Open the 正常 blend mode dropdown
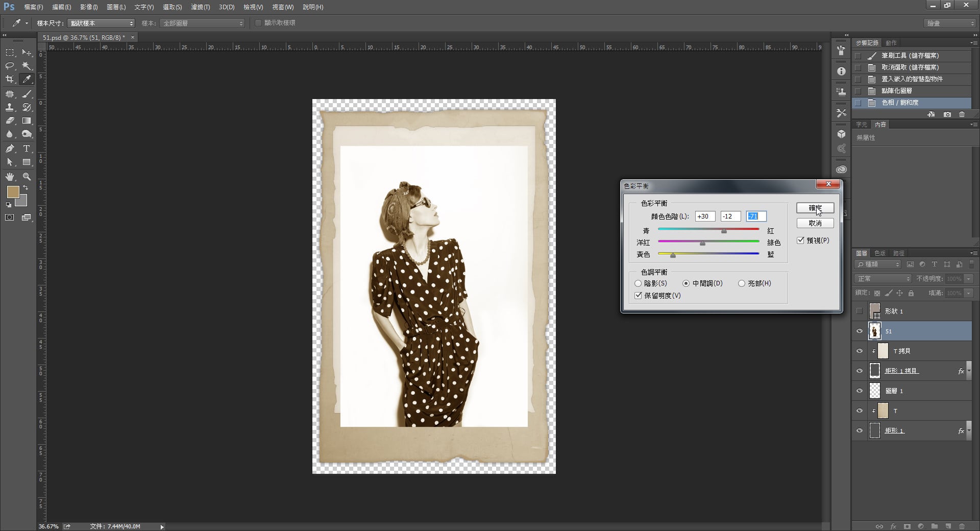980x531 pixels. (x=883, y=279)
